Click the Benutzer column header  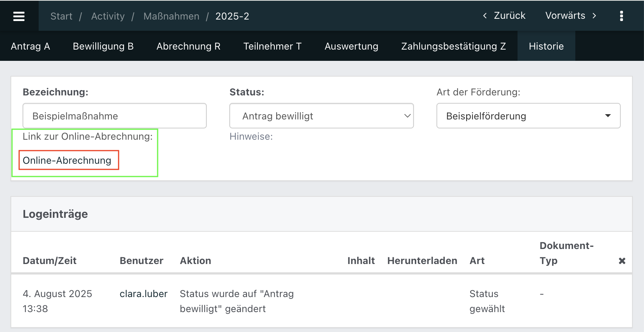(141, 261)
